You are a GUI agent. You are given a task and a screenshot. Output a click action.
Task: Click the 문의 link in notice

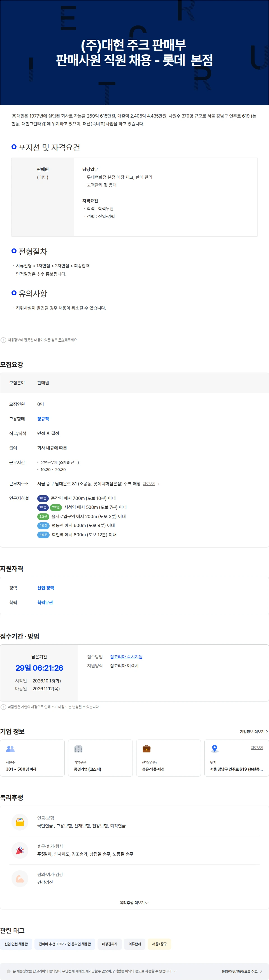(x=61, y=340)
